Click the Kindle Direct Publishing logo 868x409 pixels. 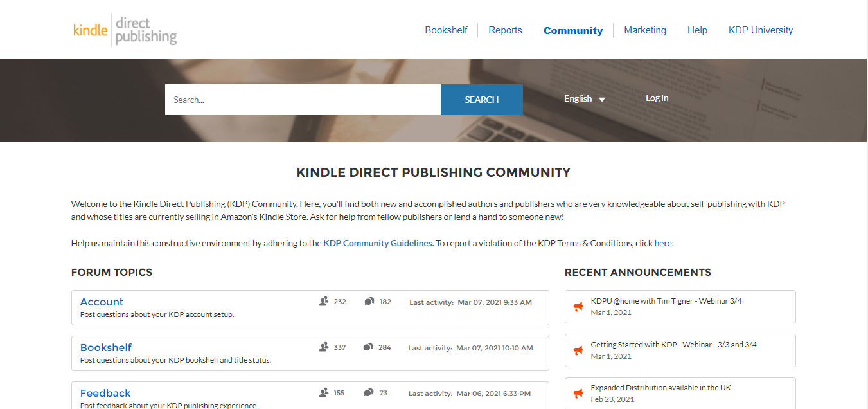[125, 30]
